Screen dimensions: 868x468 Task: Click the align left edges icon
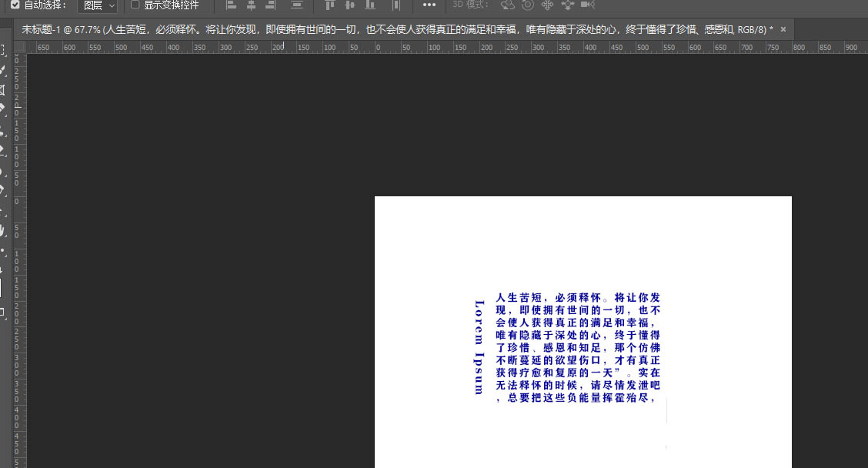coord(232,5)
